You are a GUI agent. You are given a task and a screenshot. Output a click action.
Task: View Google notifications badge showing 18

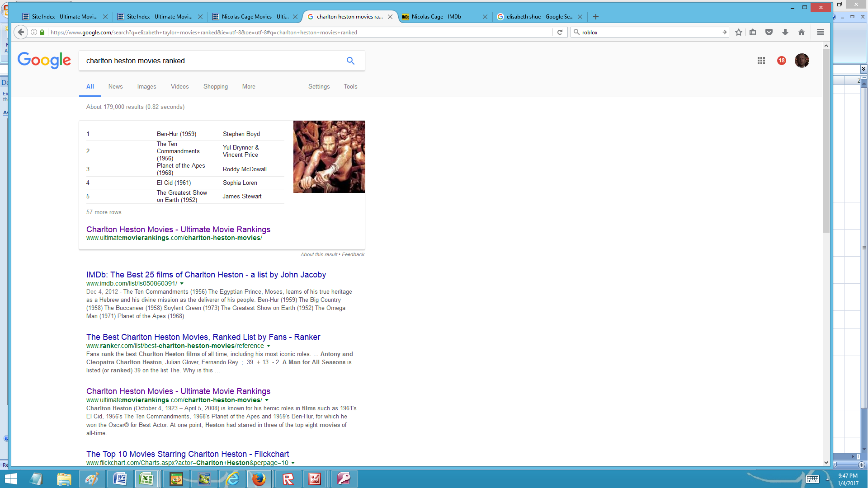pos(782,61)
